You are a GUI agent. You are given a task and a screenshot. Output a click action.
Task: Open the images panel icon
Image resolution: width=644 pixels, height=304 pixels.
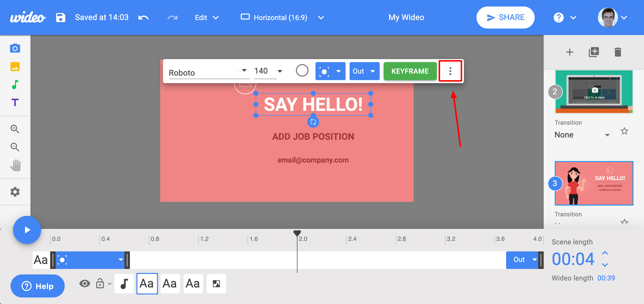point(15,67)
